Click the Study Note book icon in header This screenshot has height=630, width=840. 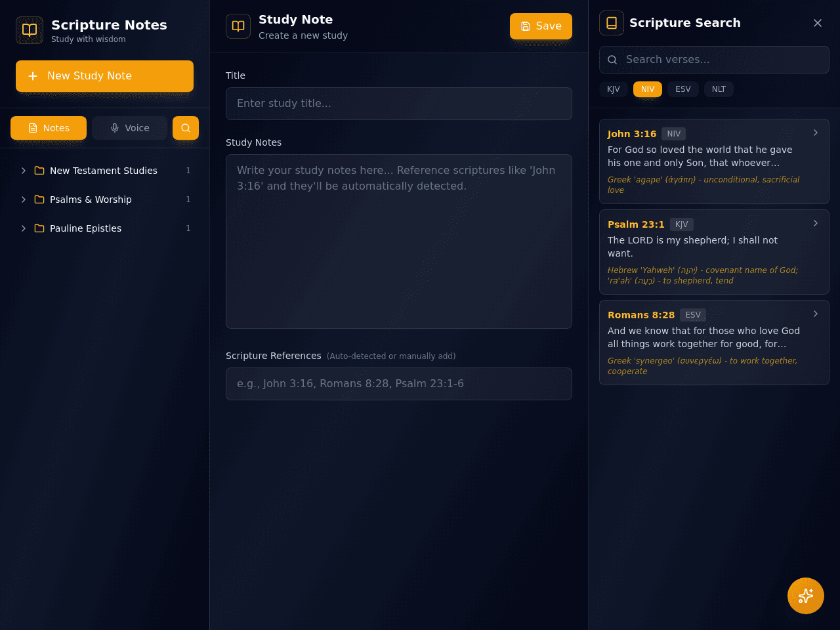[238, 26]
